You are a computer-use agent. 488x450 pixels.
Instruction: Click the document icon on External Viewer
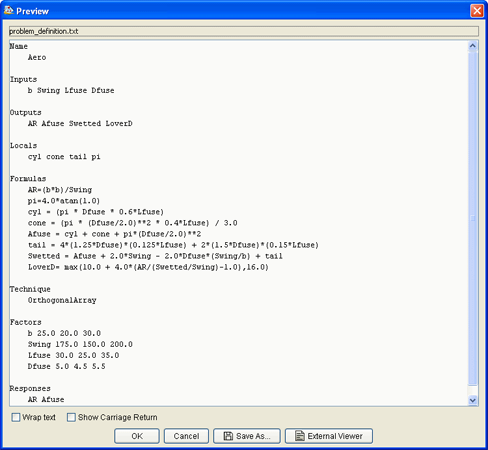coord(300,436)
